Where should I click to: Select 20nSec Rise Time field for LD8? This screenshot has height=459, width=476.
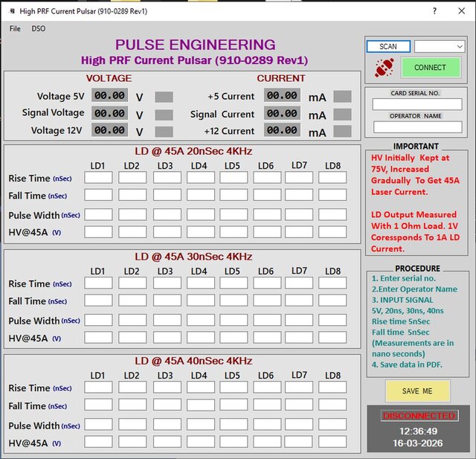coord(332,177)
